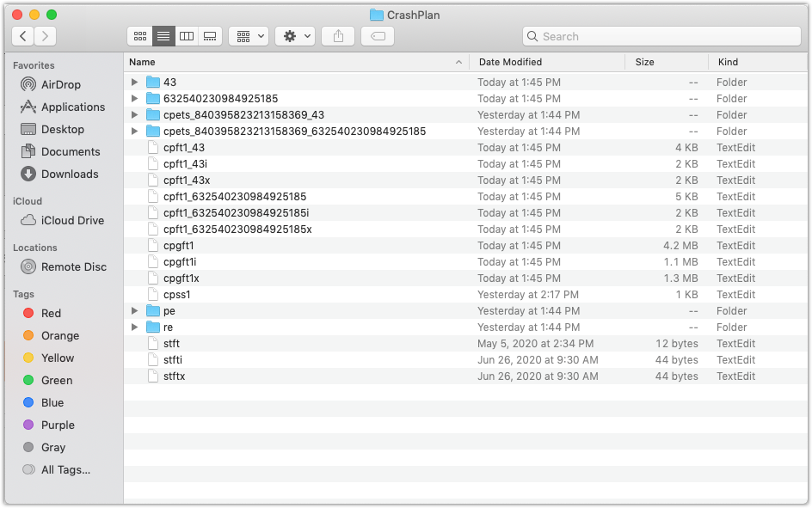The image size is (812, 508).
Task: Switch to cover flow view
Action: (x=211, y=36)
